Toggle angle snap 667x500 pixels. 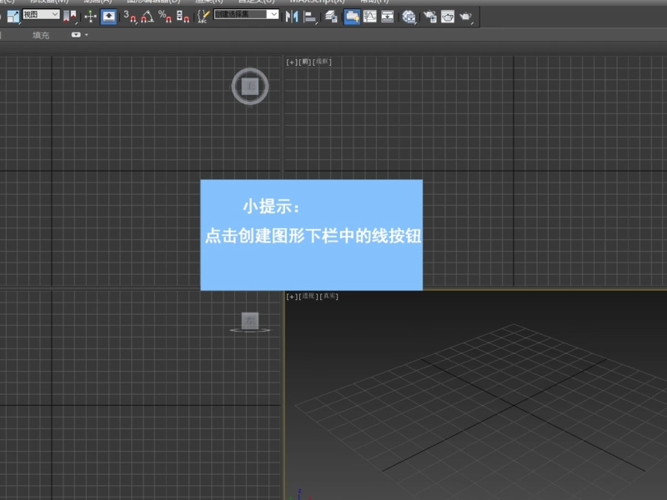(x=147, y=17)
